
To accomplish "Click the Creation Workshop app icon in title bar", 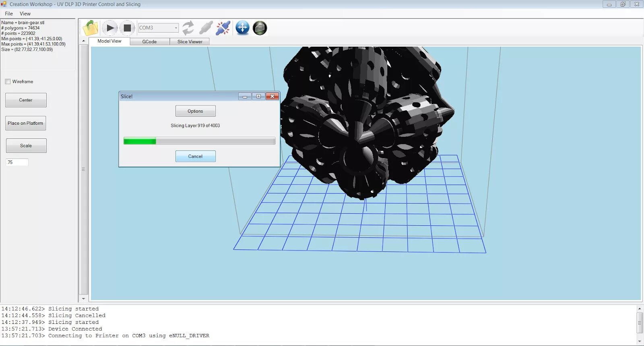I will (x=4, y=4).
